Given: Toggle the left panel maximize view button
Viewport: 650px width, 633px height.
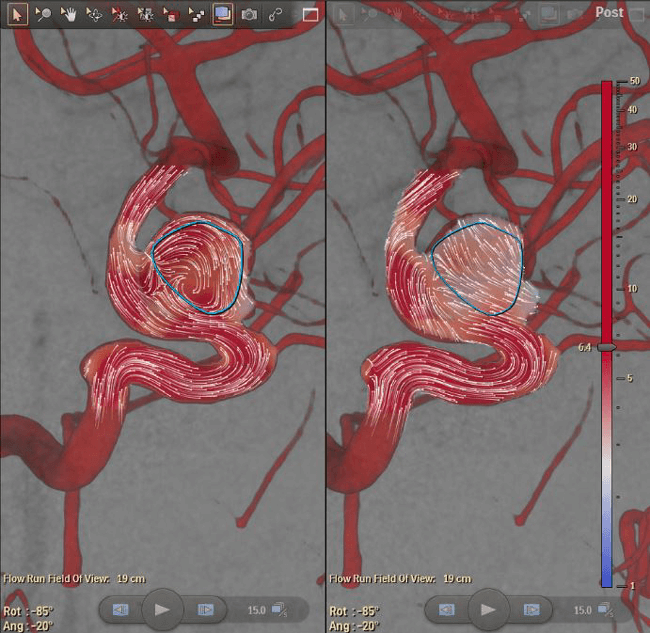Looking at the screenshot, I should click(310, 15).
